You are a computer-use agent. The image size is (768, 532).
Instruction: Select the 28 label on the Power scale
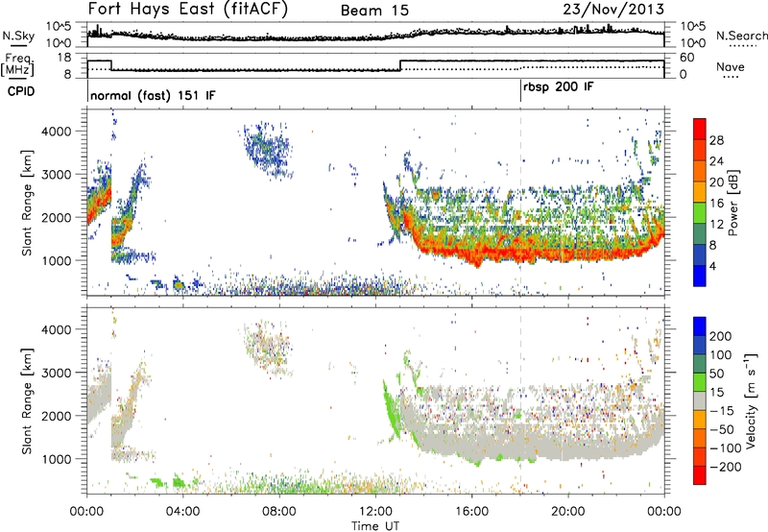click(716, 140)
